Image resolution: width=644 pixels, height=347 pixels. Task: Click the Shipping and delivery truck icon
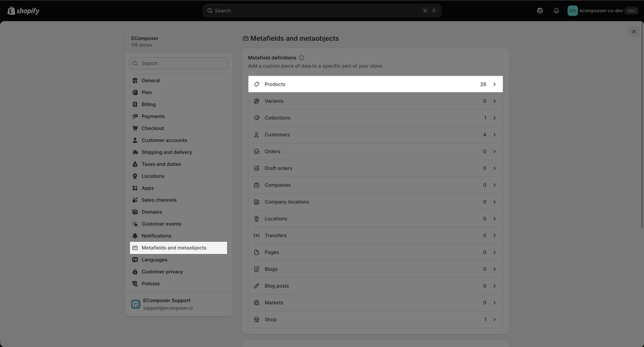pyautogui.click(x=135, y=152)
